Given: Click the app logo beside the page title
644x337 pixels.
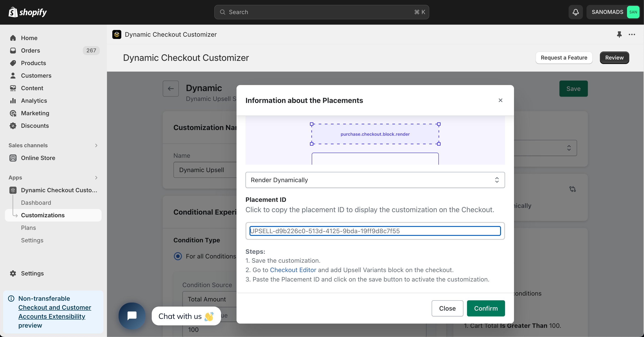Looking at the screenshot, I should 117,34.
